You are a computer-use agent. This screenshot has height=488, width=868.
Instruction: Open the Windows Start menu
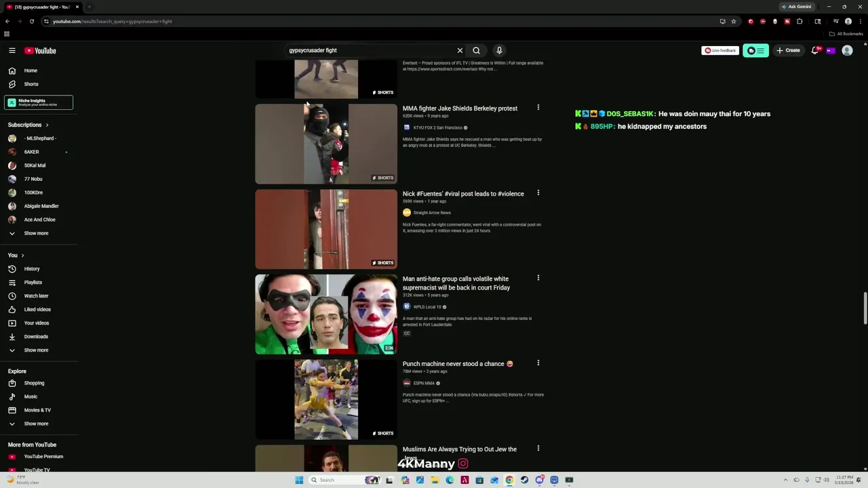[x=299, y=480]
